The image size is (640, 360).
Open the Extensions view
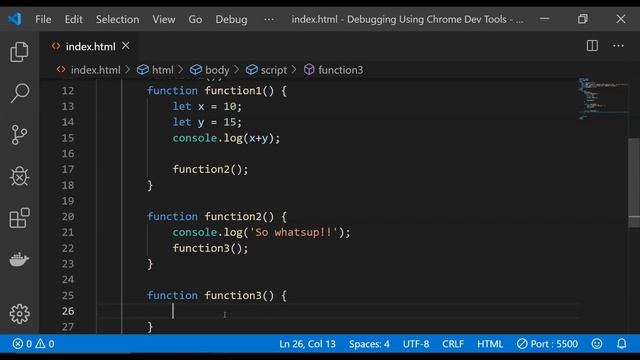19,218
